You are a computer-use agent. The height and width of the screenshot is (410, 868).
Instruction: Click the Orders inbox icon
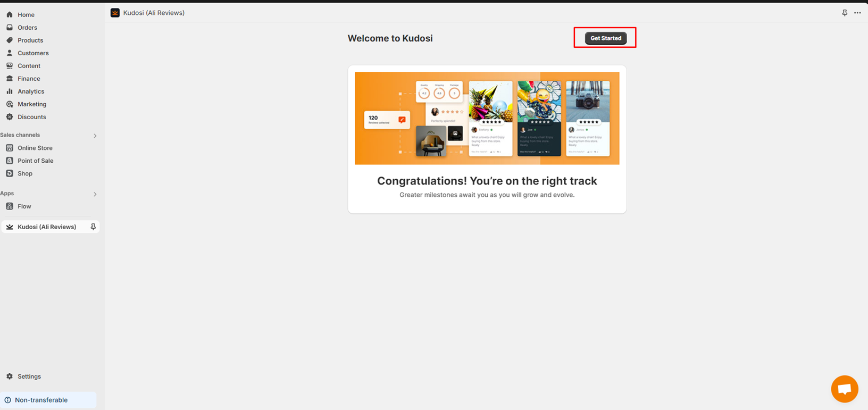coord(10,27)
